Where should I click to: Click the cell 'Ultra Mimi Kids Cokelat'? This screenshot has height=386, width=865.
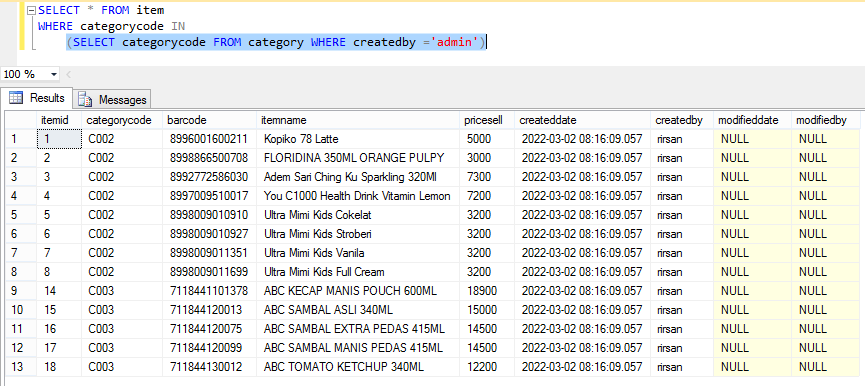(x=359, y=215)
